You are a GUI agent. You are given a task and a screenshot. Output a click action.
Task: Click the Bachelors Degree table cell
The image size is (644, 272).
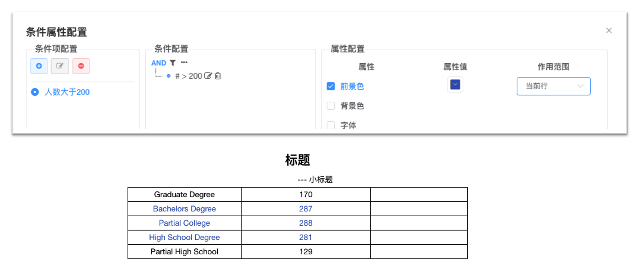coord(185,209)
